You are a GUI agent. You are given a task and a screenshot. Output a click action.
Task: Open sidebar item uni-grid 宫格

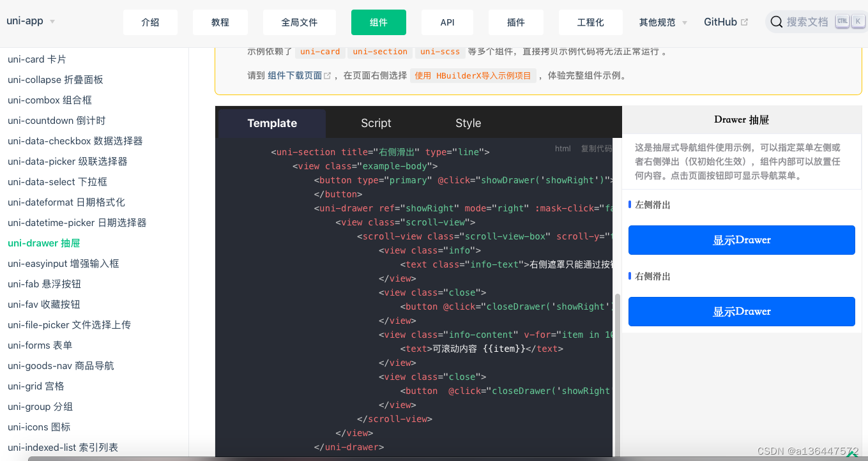(36, 386)
